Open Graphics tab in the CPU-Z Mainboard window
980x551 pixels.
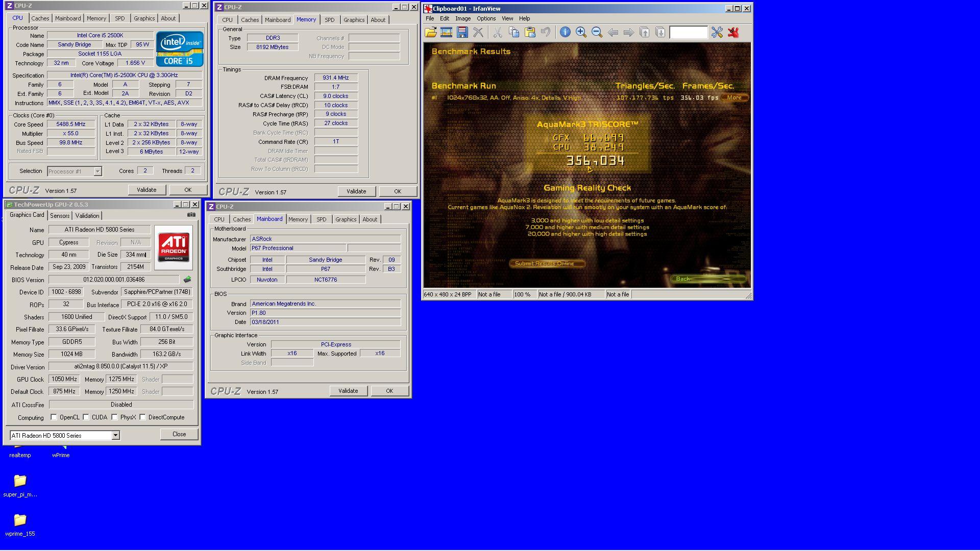[346, 219]
